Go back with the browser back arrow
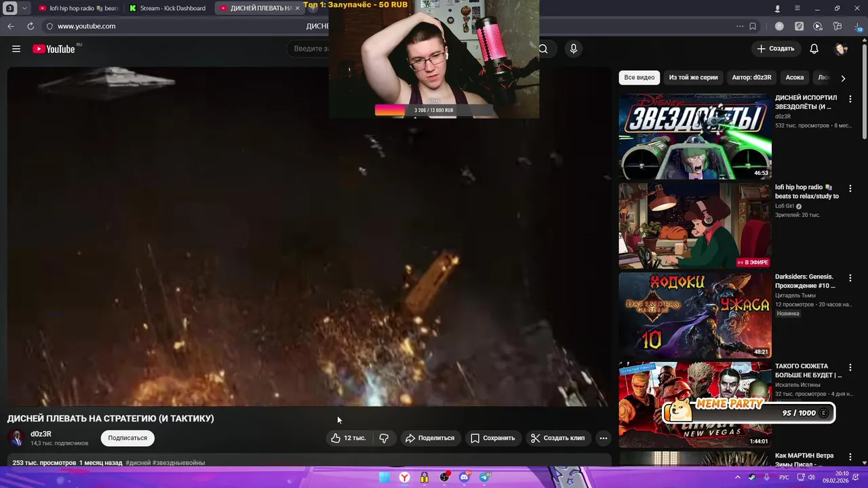The image size is (868, 488). pos(11,26)
